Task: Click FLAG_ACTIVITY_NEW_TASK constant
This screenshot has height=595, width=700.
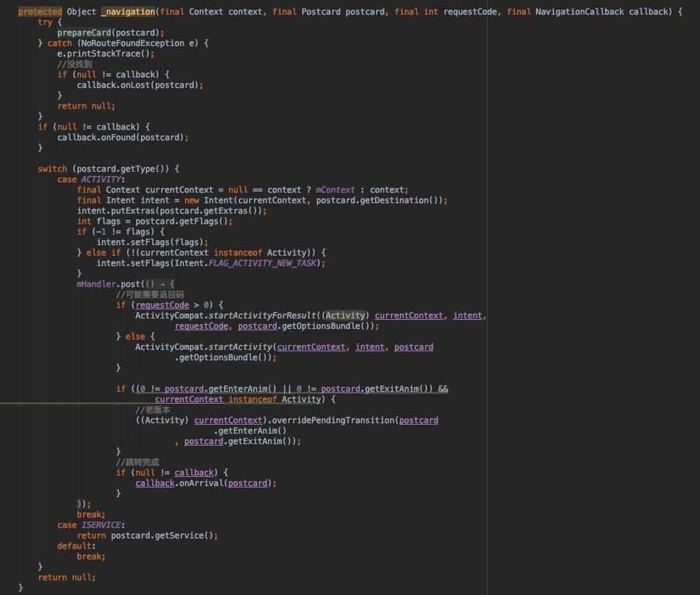Action: pyautogui.click(x=262, y=263)
